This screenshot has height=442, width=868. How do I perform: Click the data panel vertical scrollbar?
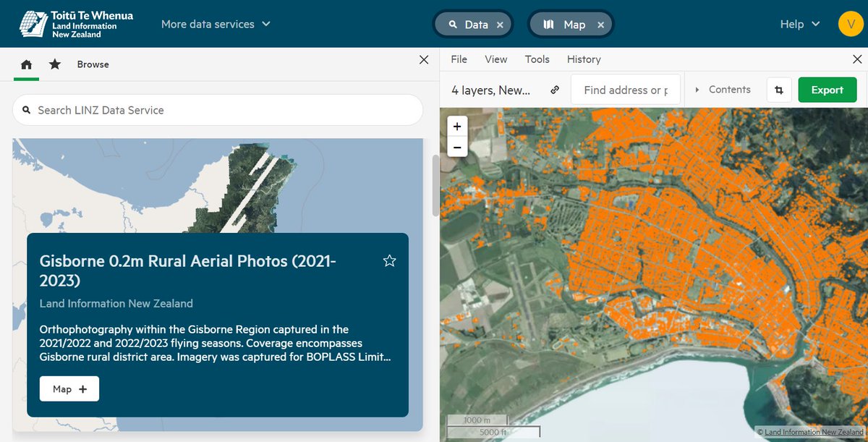(435, 185)
